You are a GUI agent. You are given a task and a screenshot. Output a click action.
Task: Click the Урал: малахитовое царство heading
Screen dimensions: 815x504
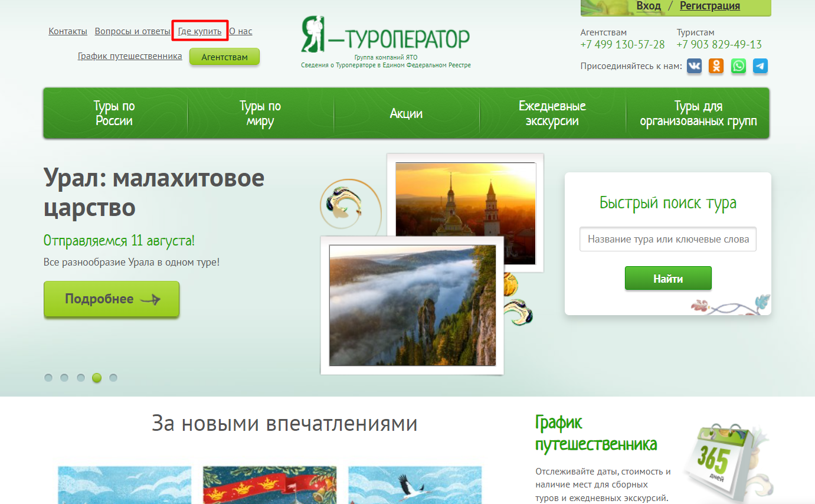(x=154, y=192)
